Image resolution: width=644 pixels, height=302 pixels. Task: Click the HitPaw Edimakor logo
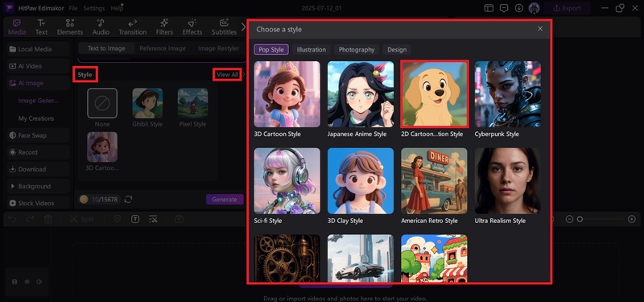coord(10,8)
